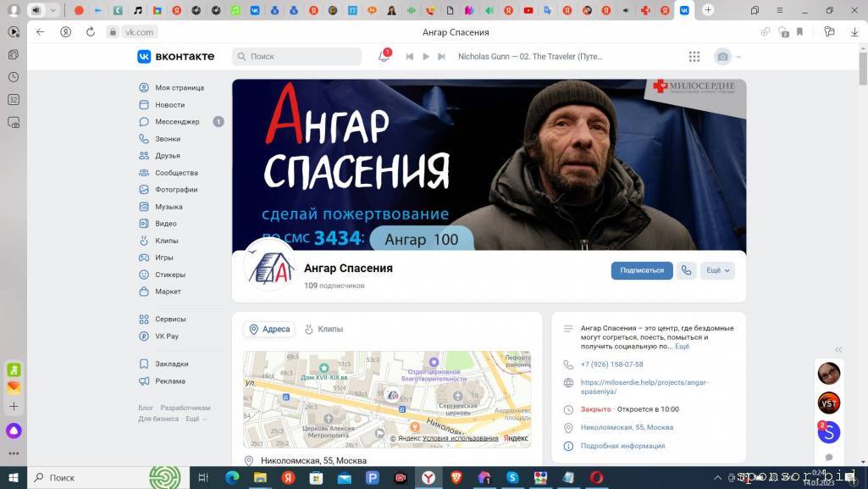Screen dimensions: 868x489
Task: Play the Nicholas Gunn track
Action: click(x=426, y=57)
